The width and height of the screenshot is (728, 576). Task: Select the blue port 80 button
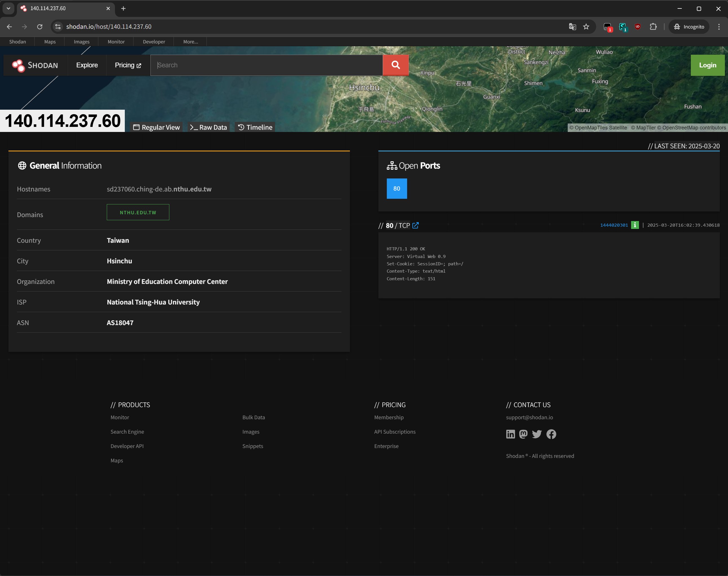pyautogui.click(x=397, y=189)
